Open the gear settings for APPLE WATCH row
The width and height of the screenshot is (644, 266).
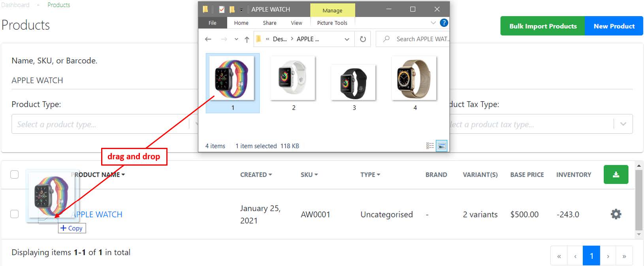616,214
